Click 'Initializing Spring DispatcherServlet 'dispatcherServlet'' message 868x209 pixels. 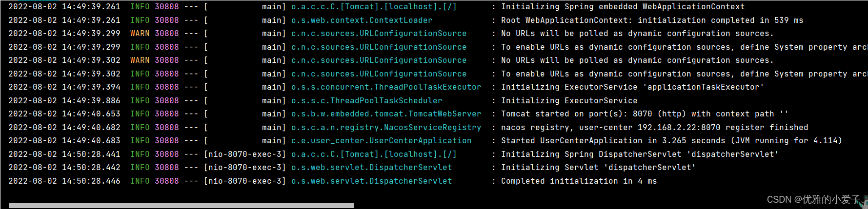(640, 154)
